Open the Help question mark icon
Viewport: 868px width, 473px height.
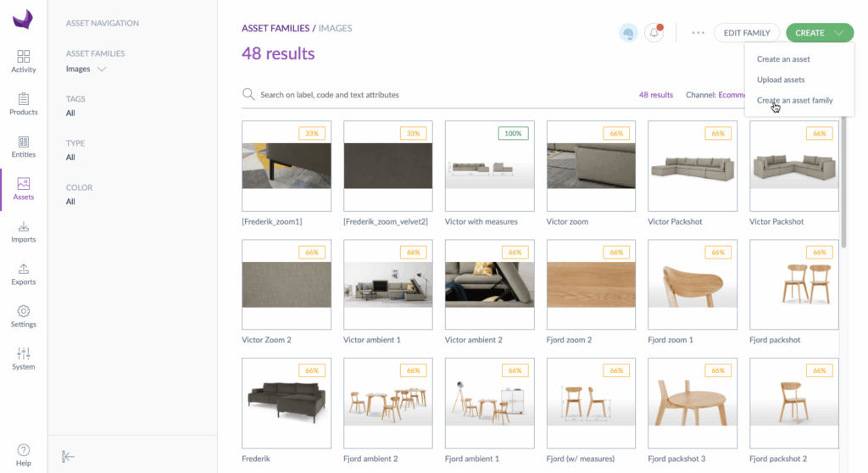tap(24, 450)
